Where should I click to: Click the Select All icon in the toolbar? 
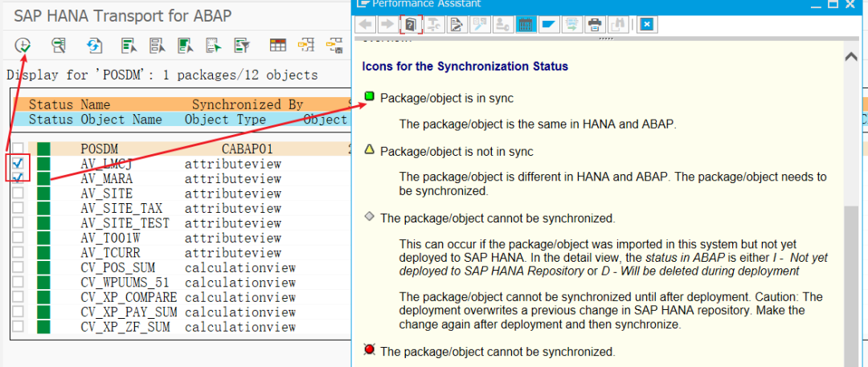129,45
